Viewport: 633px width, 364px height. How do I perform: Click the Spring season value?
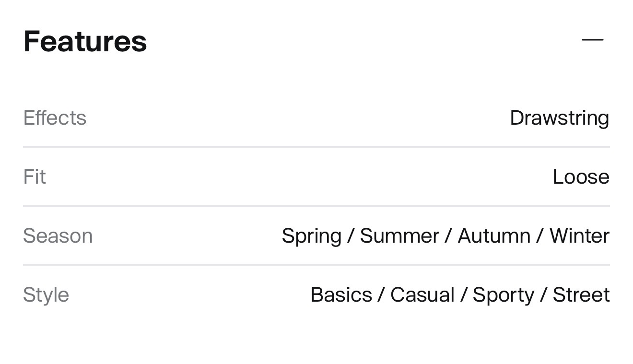click(x=311, y=236)
